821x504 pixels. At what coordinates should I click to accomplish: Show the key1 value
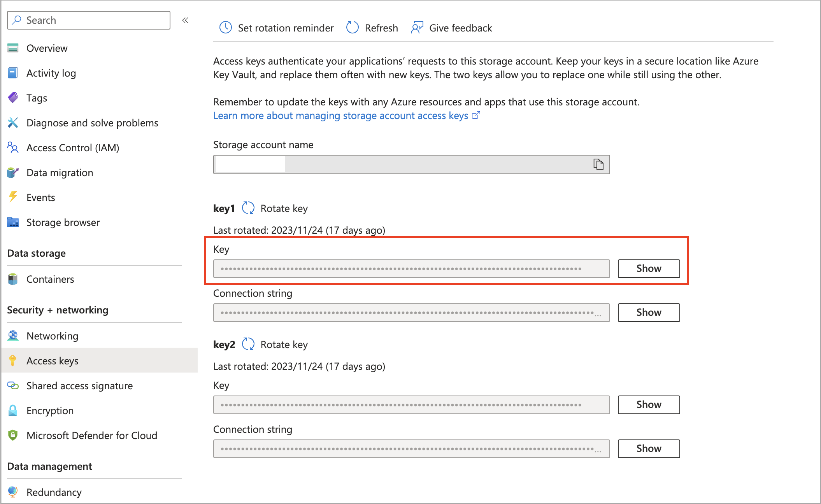point(648,268)
